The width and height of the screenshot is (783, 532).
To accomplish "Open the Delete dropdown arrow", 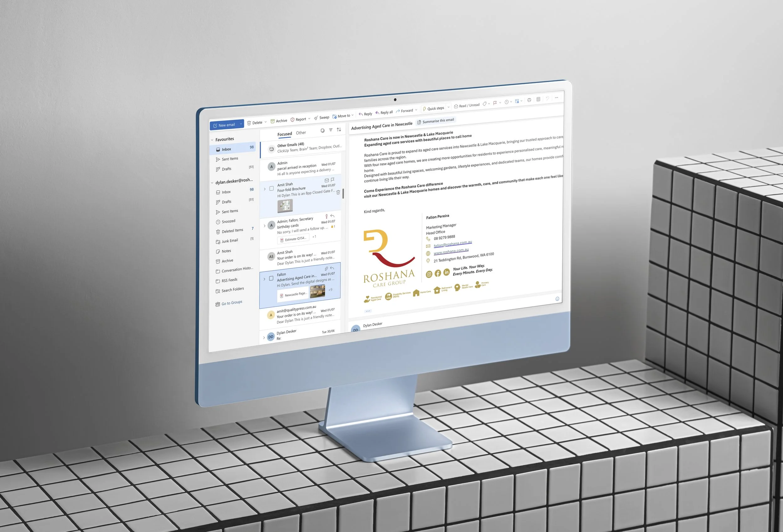I will point(266,122).
